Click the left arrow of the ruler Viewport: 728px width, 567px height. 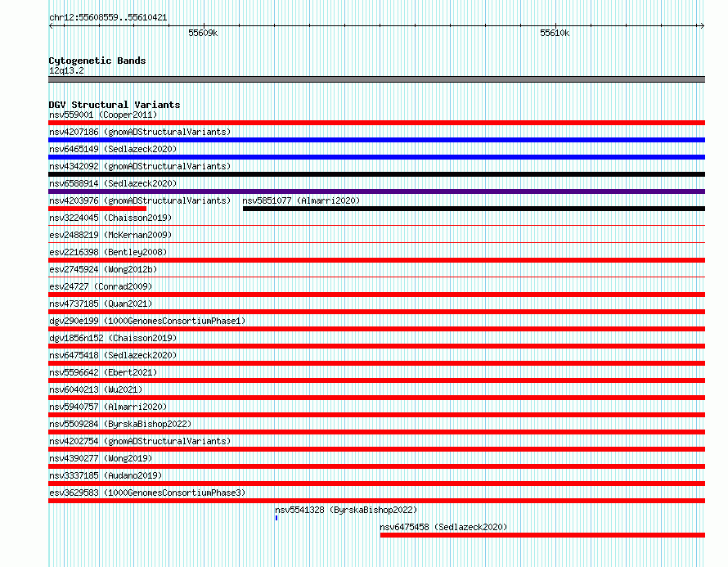pos(51,26)
